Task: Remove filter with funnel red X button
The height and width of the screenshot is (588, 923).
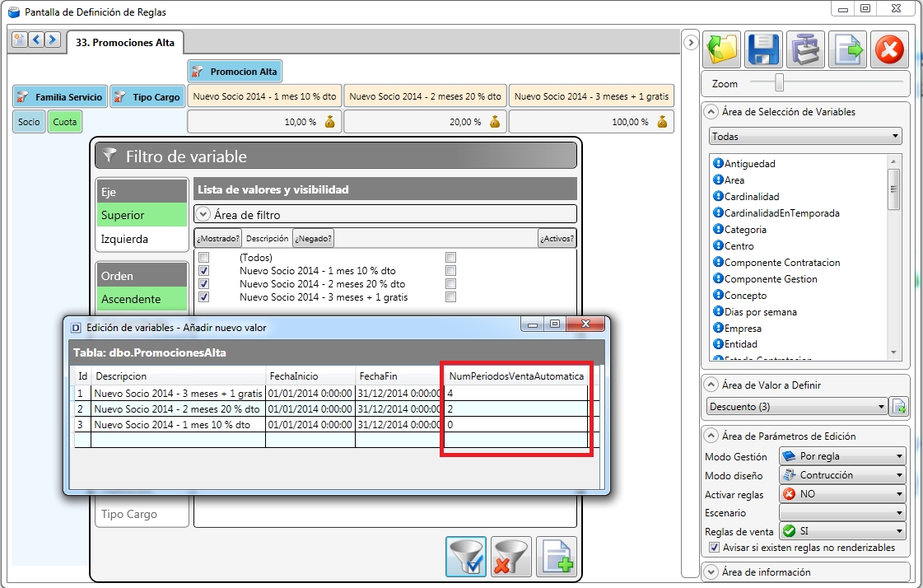Action: coord(511,556)
